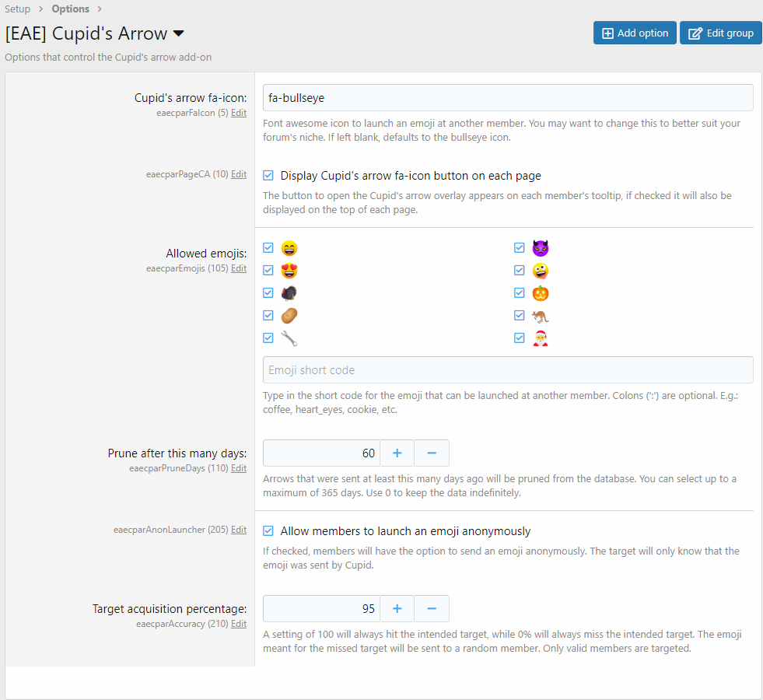Uncheck the zany face emoji checkbox

520,271
